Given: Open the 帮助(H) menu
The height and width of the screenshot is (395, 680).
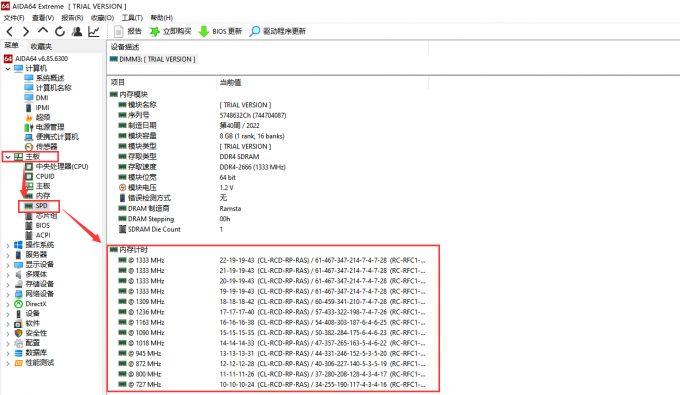Looking at the screenshot, I should click(x=161, y=18).
